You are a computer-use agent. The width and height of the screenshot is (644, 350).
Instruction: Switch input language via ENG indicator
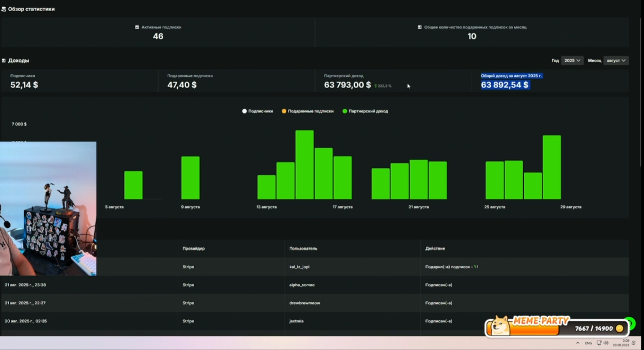[588, 343]
